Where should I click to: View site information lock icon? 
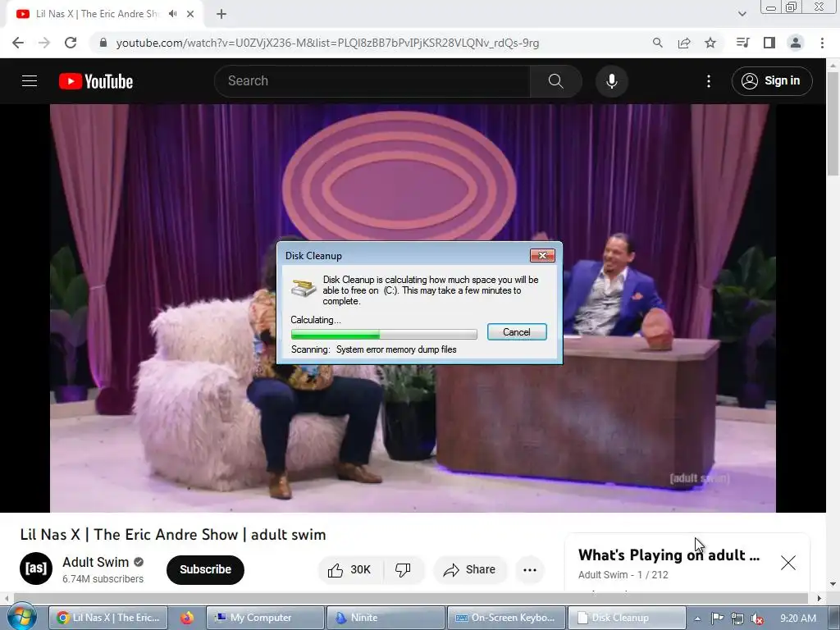point(103,43)
